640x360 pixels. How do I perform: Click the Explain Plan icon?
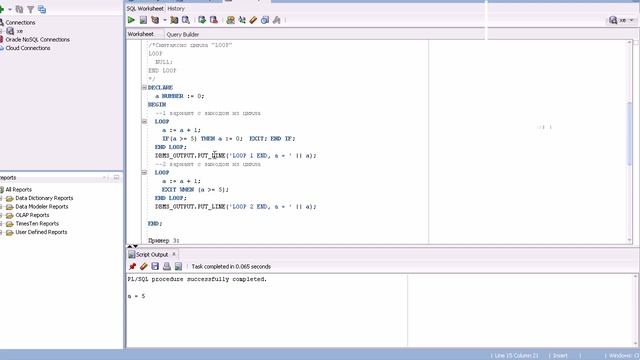pos(155,20)
